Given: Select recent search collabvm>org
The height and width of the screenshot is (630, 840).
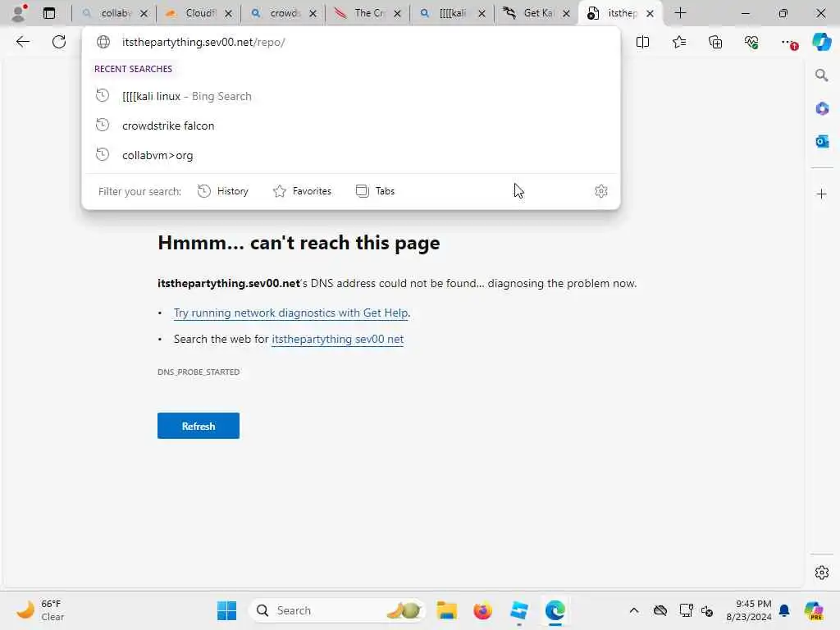Looking at the screenshot, I should (351, 155).
